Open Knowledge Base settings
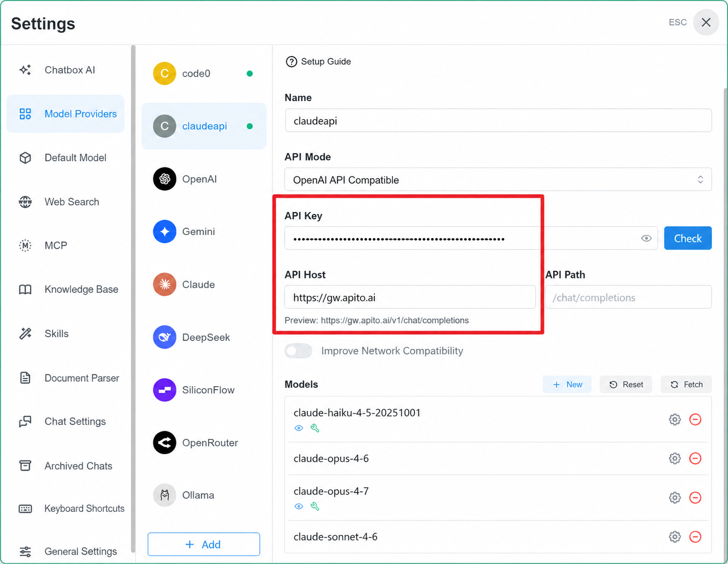Image resolution: width=728 pixels, height=564 pixels. click(x=65, y=290)
